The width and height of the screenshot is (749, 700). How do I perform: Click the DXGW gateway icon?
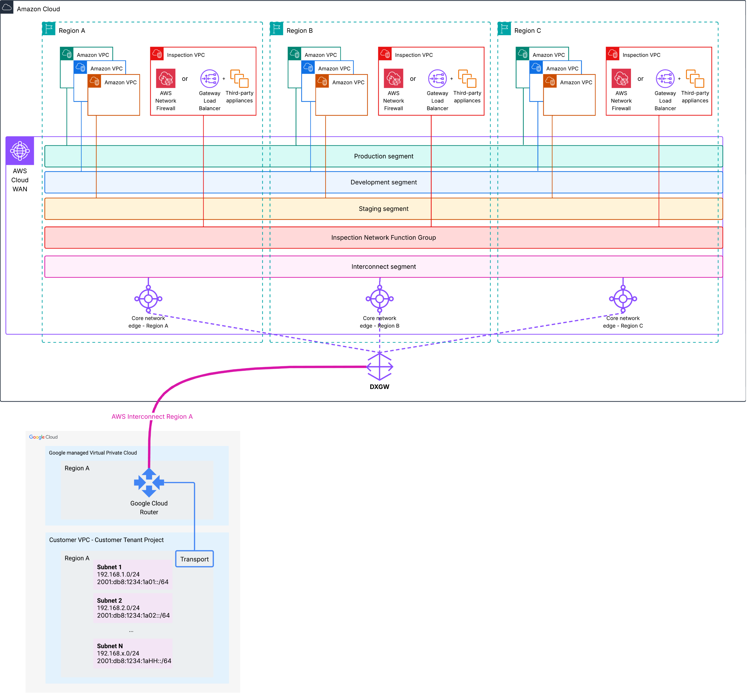379,366
